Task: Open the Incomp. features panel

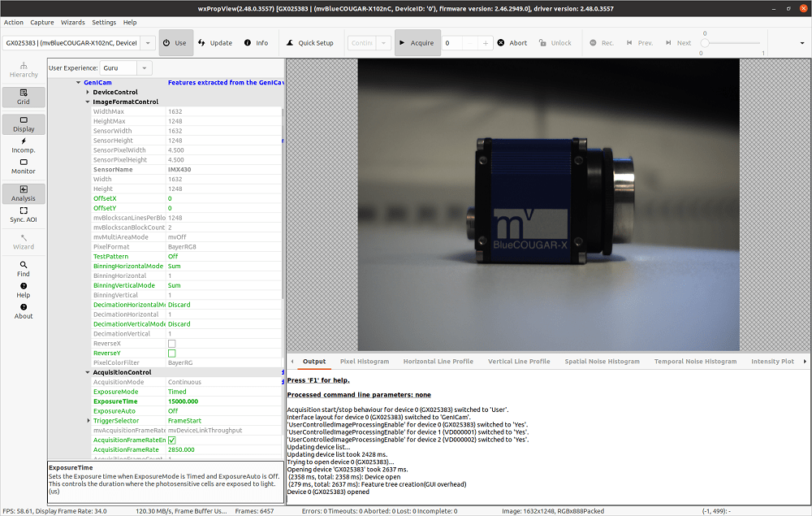Action: (24, 145)
